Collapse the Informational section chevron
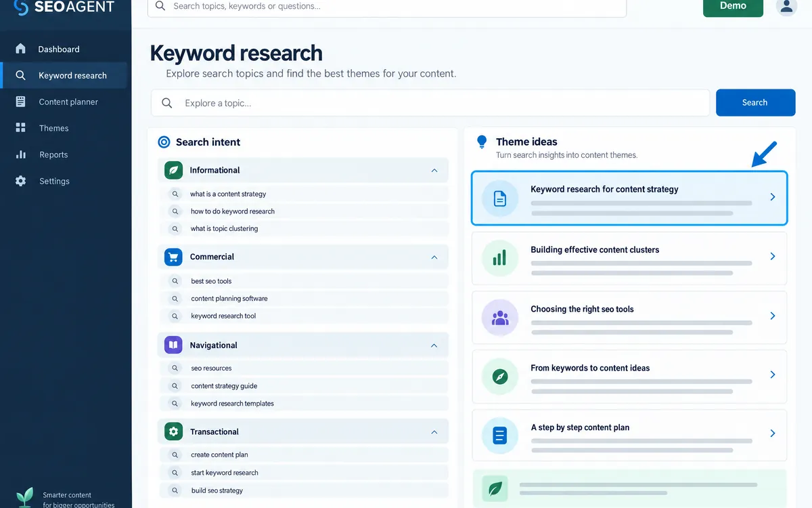 [434, 171]
